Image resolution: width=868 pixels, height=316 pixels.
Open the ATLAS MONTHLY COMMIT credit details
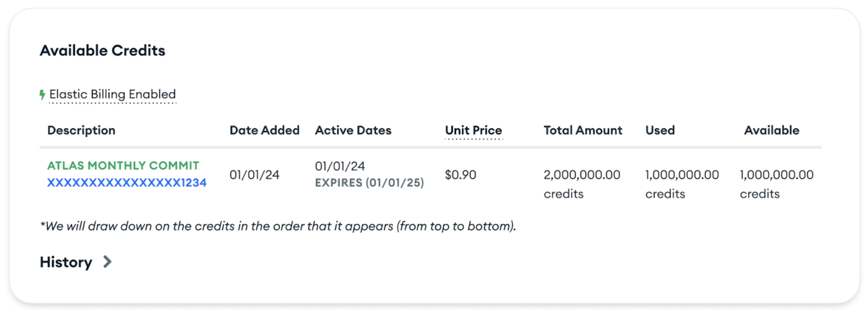coord(123,165)
